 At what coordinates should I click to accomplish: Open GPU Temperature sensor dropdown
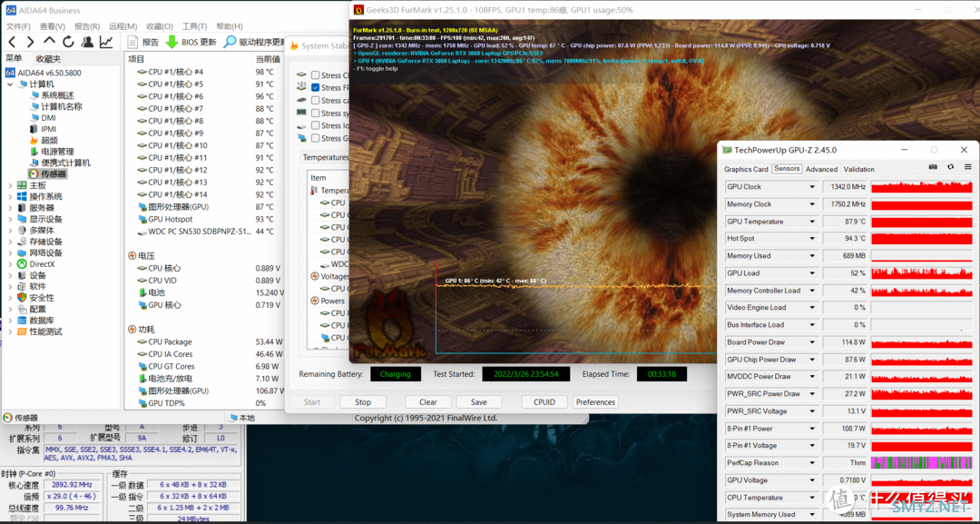[812, 222]
